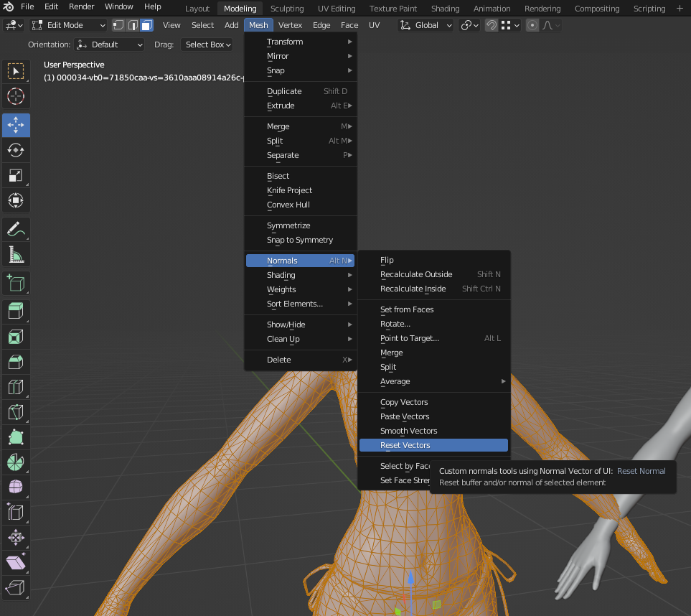The width and height of the screenshot is (691, 616).
Task: Select the Spin tool
Action: (x=16, y=462)
